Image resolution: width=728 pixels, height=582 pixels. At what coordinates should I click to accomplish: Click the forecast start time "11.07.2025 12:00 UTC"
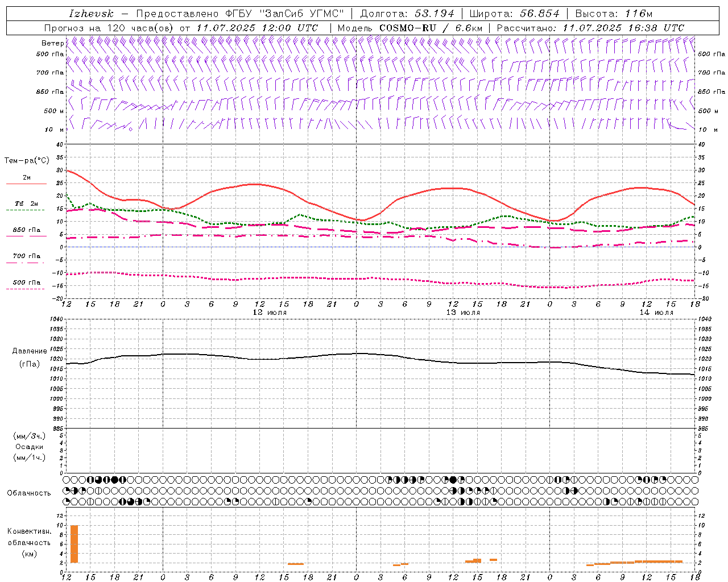point(257,28)
